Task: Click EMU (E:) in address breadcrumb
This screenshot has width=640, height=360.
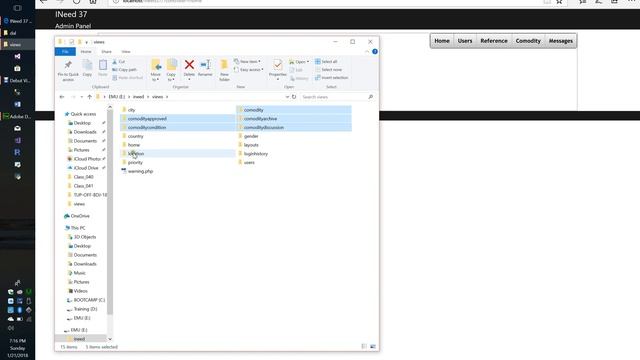Action: pos(117,97)
